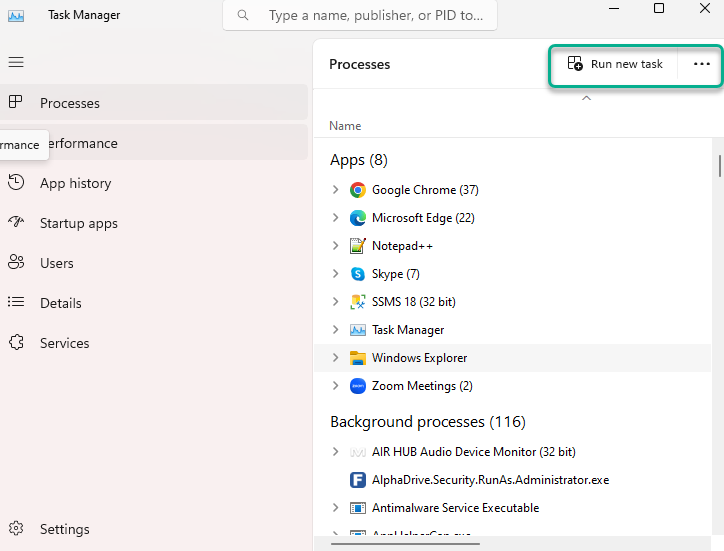The height and width of the screenshot is (551, 724).
Task: Select Antimalware Service Executable text
Action: pyautogui.click(x=455, y=508)
